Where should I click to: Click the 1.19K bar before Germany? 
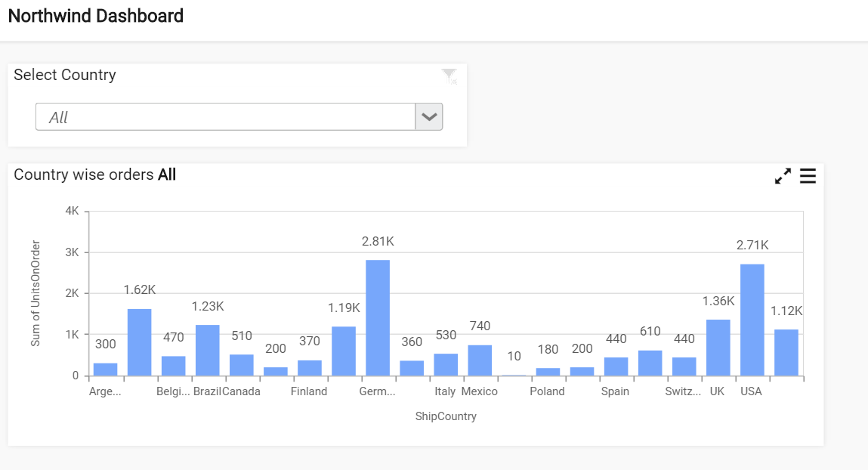pyautogui.click(x=344, y=351)
